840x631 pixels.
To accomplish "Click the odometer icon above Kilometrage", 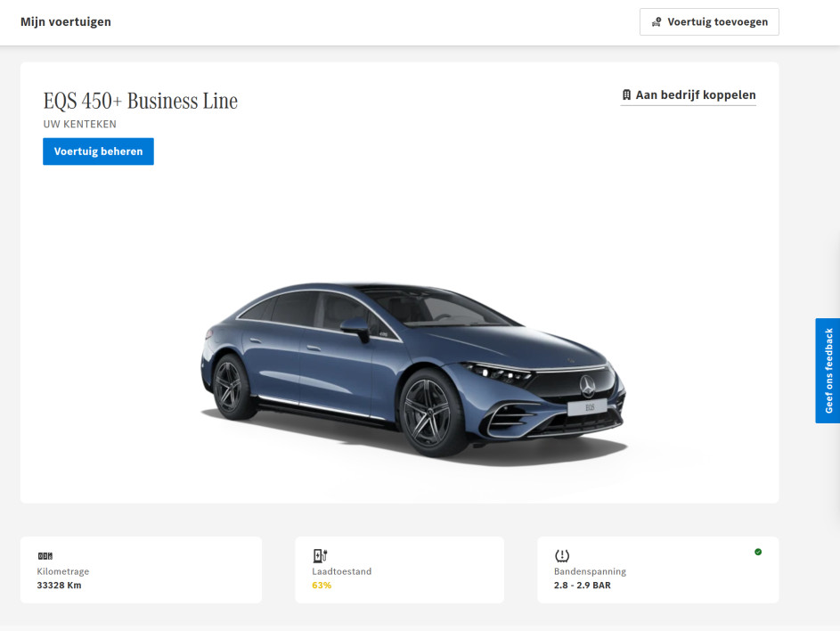I will 45,556.
